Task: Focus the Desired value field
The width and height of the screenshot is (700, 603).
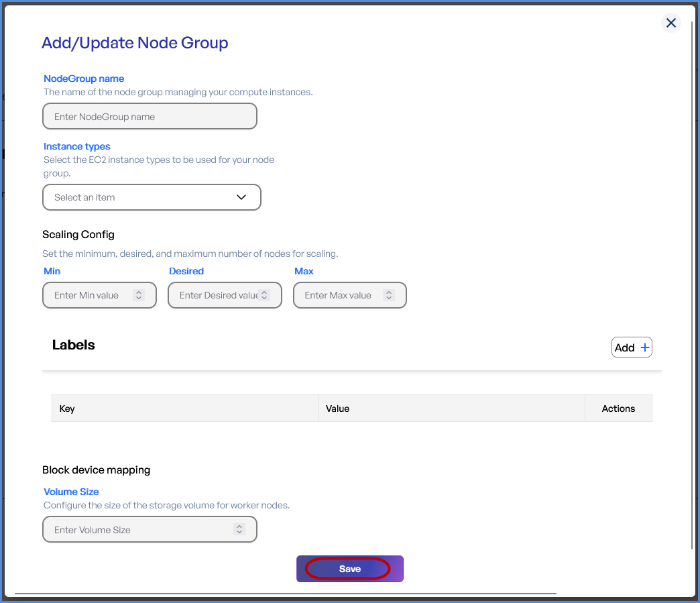Action: click(x=215, y=295)
